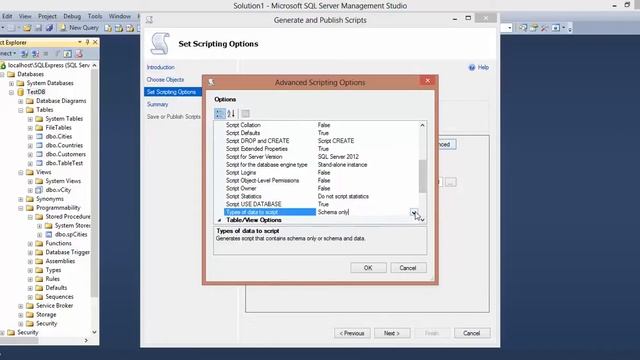Image resolution: width=640 pixels, height=360 pixels.
Task: Select the Introduction wizard step
Action: click(161, 67)
